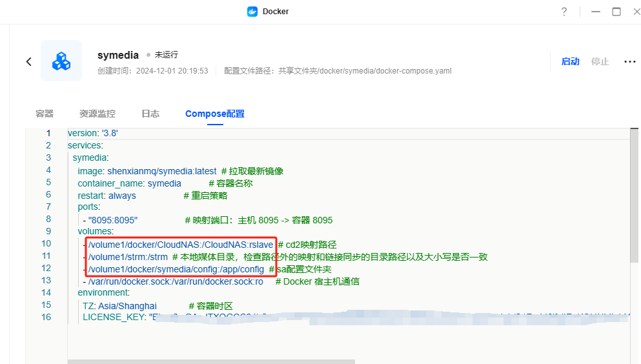
Task: Click the "environment:" line
Action: [x=104, y=292]
